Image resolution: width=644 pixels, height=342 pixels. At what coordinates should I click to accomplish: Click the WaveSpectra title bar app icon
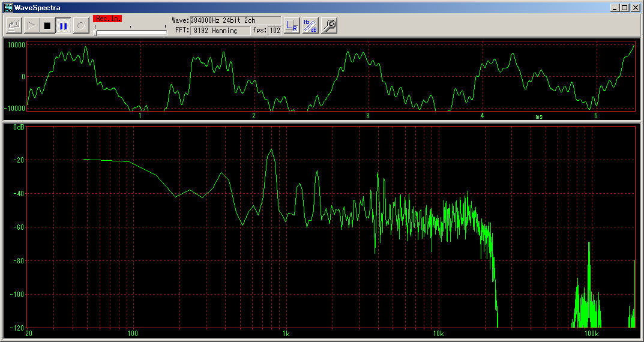[8, 7]
